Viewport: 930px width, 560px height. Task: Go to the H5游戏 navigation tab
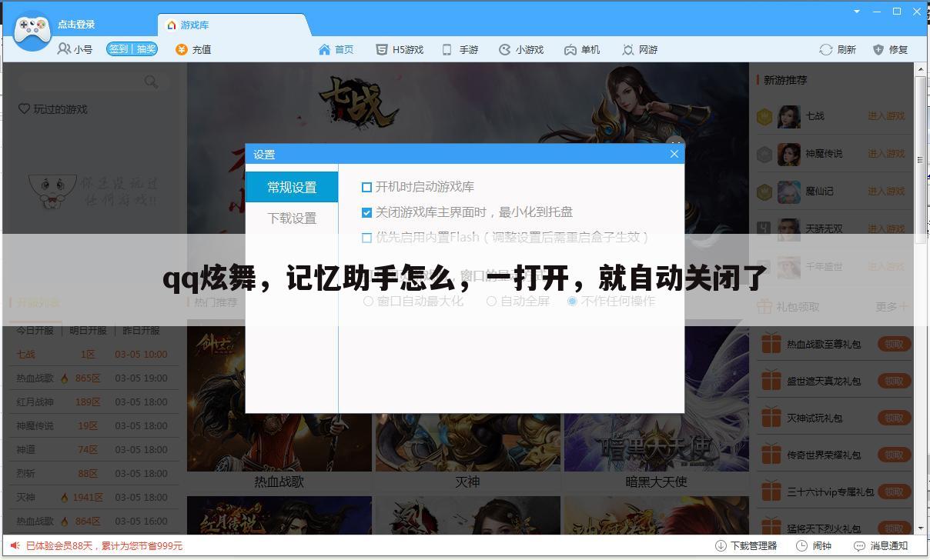pos(400,49)
